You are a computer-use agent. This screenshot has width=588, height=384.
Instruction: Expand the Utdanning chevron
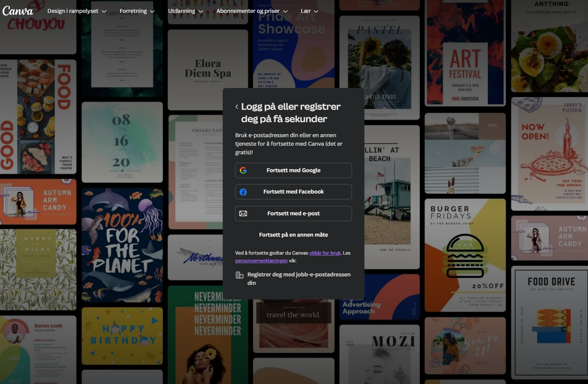(x=201, y=12)
